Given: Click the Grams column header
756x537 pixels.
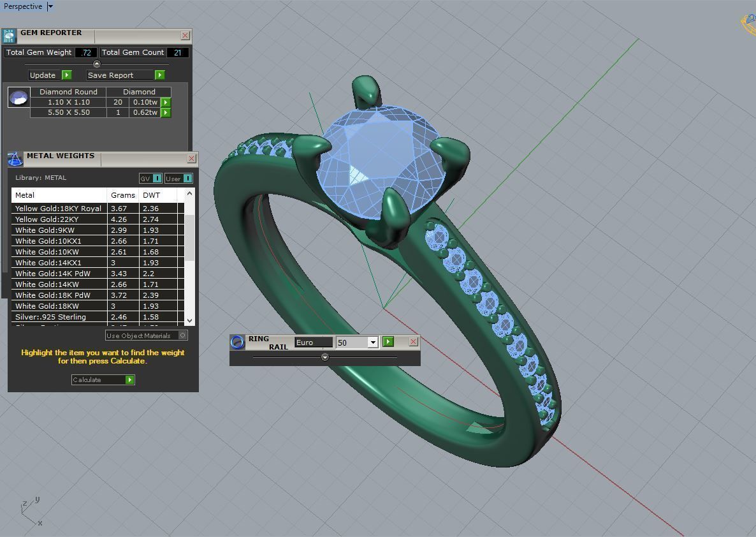Looking at the screenshot, I should [x=123, y=195].
